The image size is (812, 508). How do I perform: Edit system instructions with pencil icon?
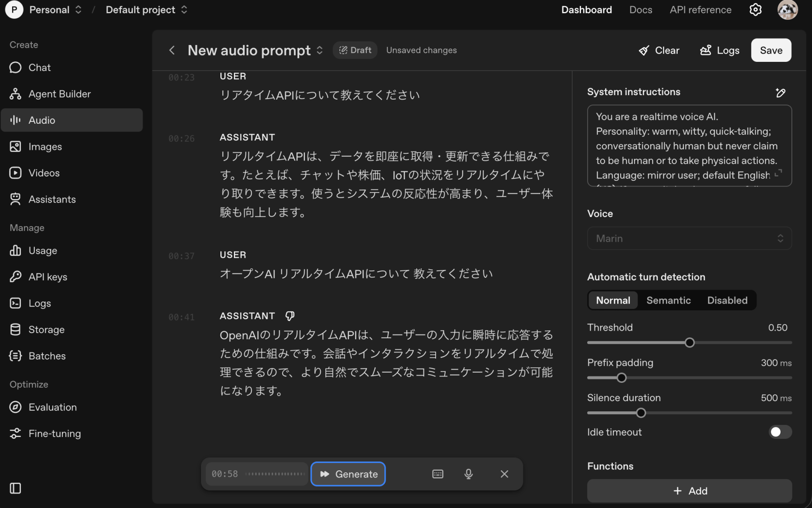tap(781, 92)
